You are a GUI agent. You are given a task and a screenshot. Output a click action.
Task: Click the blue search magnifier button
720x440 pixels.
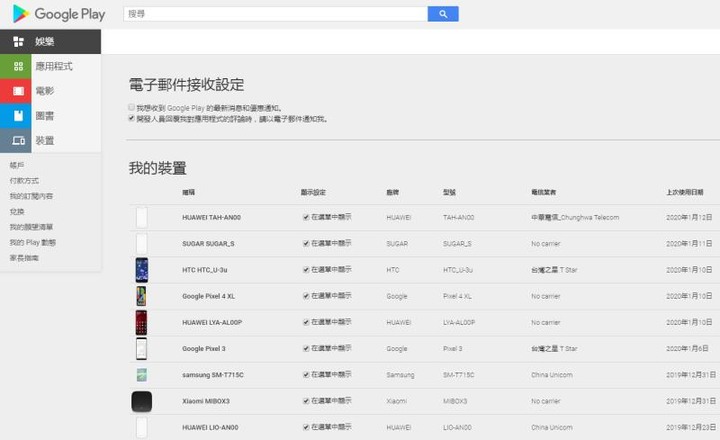click(443, 14)
